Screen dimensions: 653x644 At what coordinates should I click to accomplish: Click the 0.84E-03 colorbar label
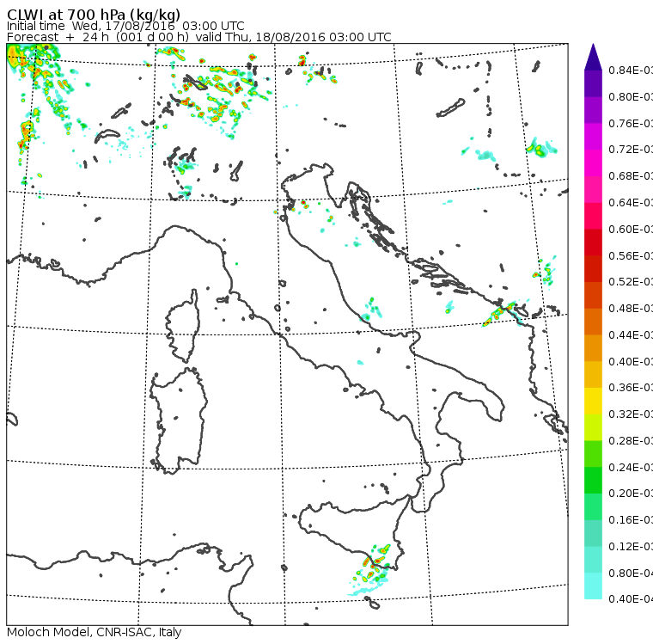631,71
